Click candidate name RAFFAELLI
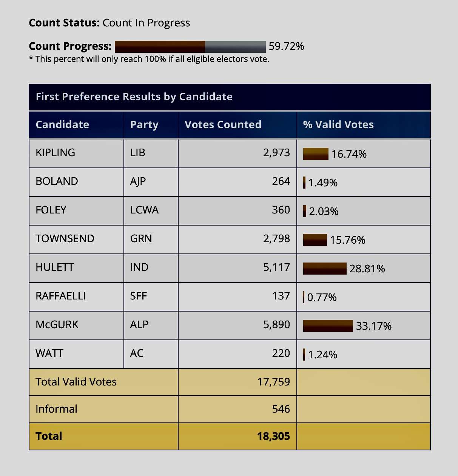 (x=60, y=296)
